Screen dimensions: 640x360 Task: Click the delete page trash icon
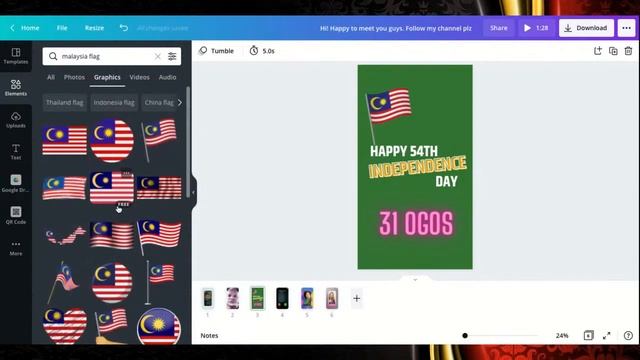628,51
